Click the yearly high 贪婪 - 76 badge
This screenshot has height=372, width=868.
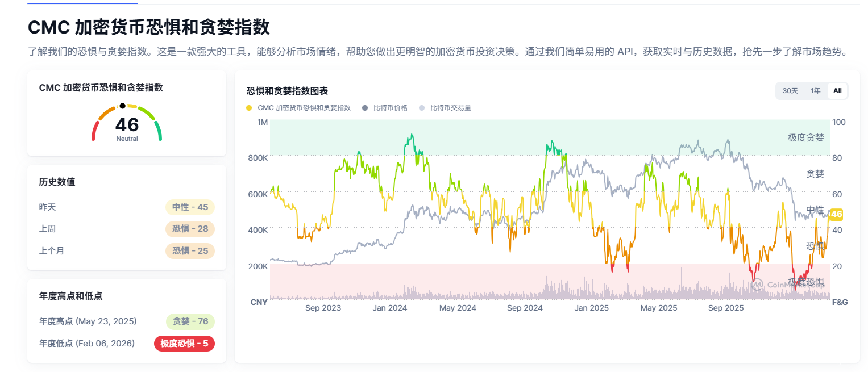(x=190, y=321)
